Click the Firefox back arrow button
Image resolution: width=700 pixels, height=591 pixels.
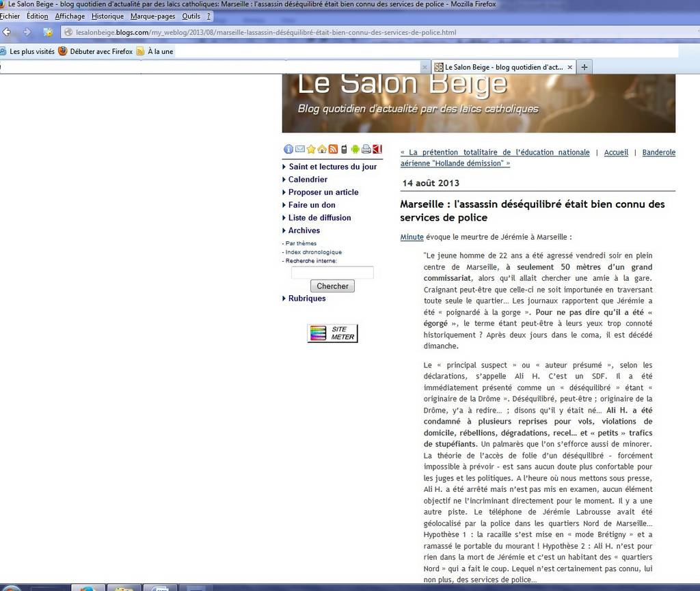point(7,32)
